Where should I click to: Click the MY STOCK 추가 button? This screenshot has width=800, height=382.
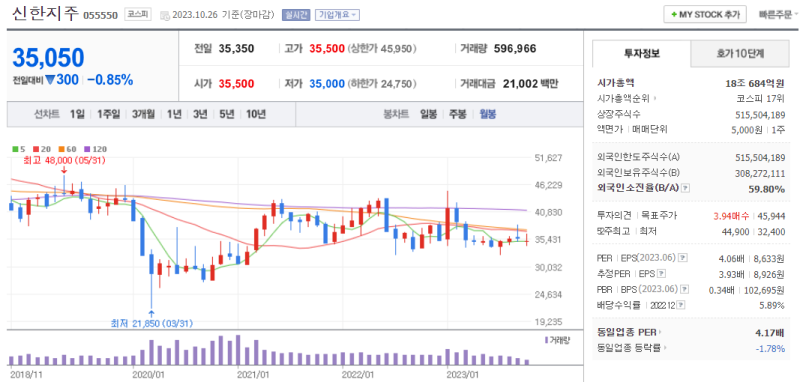(705, 15)
